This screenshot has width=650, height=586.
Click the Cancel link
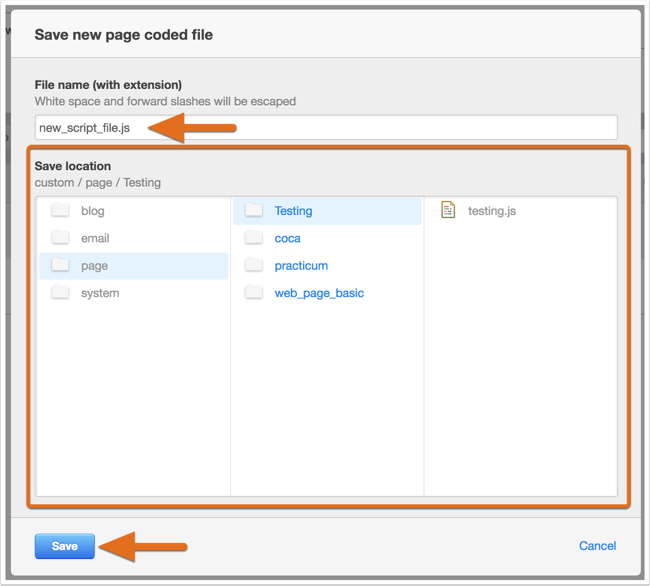pyautogui.click(x=597, y=546)
